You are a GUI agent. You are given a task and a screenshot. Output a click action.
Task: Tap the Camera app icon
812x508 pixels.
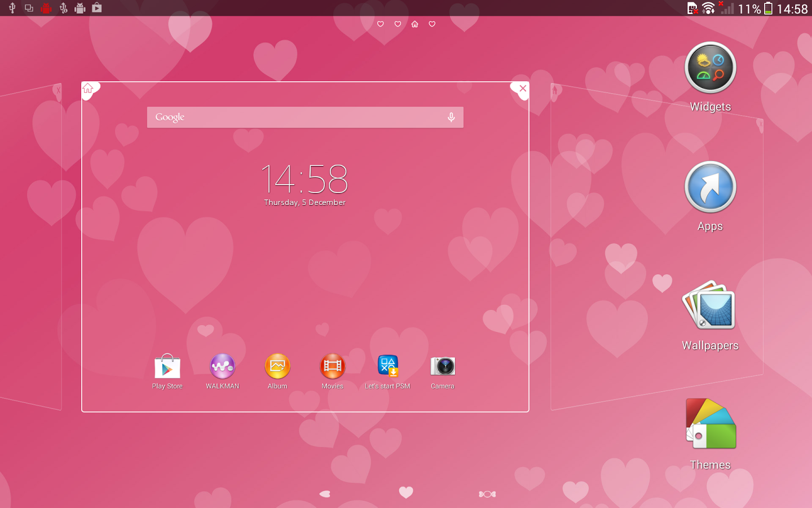tap(443, 366)
